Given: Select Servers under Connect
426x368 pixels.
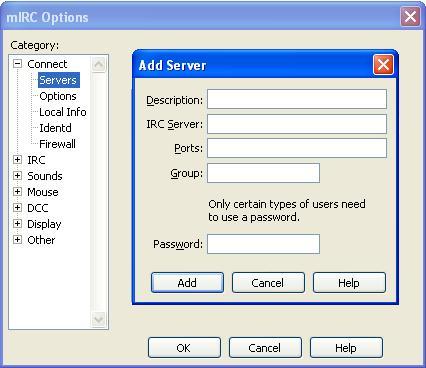Looking at the screenshot, I should tap(58, 80).
